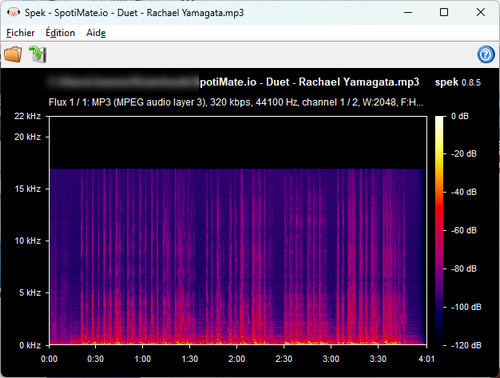
Task: Click the '0 dB' scale label
Action: click(460, 116)
